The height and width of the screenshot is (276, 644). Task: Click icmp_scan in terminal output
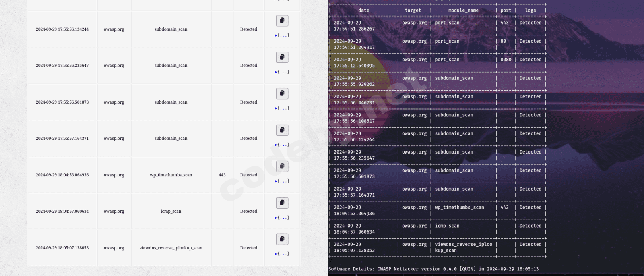tap(447, 226)
